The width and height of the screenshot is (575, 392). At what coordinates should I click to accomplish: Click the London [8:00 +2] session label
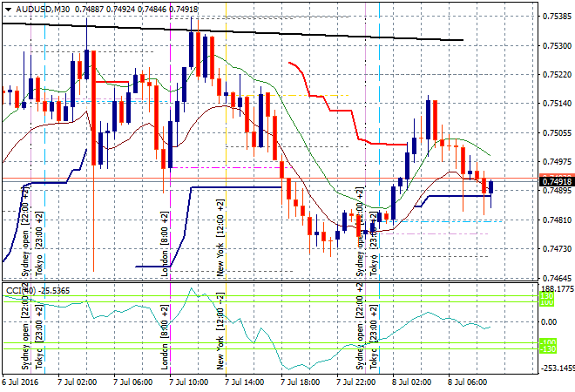(164, 242)
